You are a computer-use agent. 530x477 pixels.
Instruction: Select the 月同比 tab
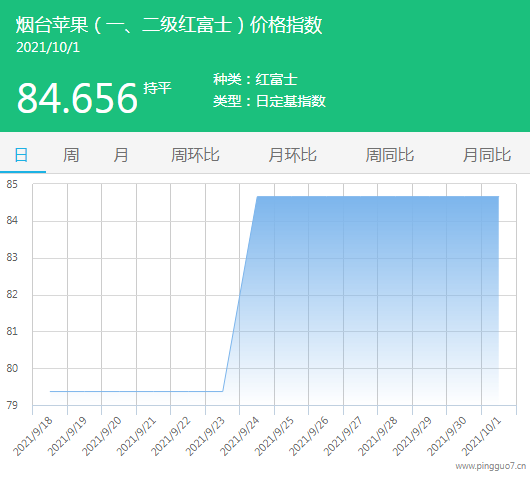point(487,155)
